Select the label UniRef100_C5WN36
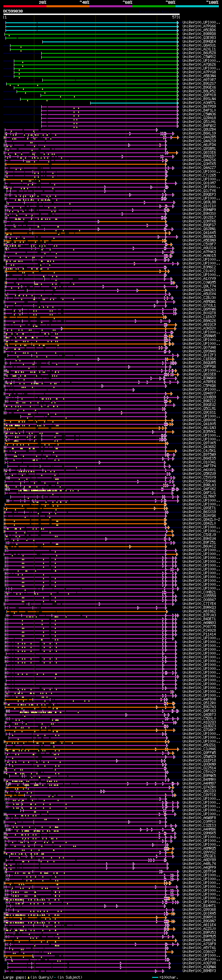Screen dimensions: 222x980 point(199,114)
